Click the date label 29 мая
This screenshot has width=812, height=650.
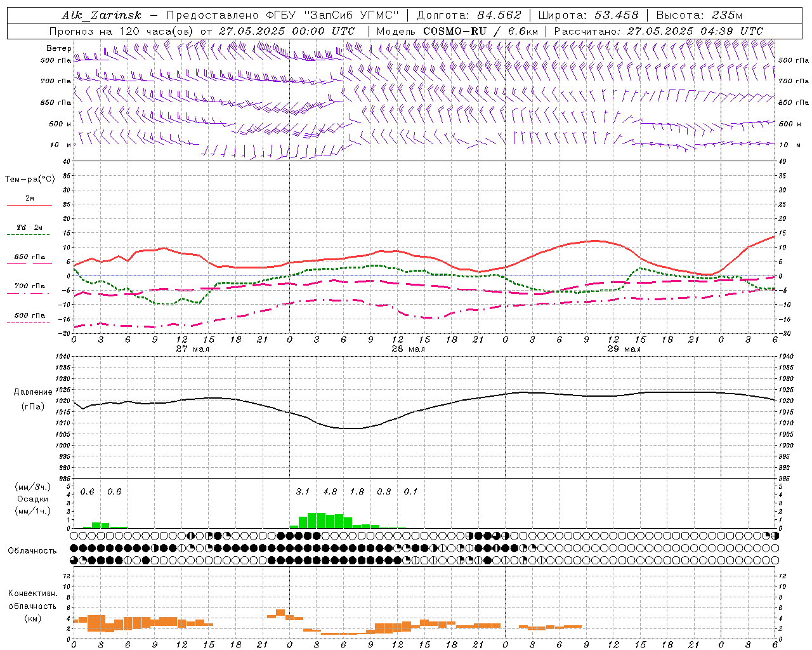[624, 349]
